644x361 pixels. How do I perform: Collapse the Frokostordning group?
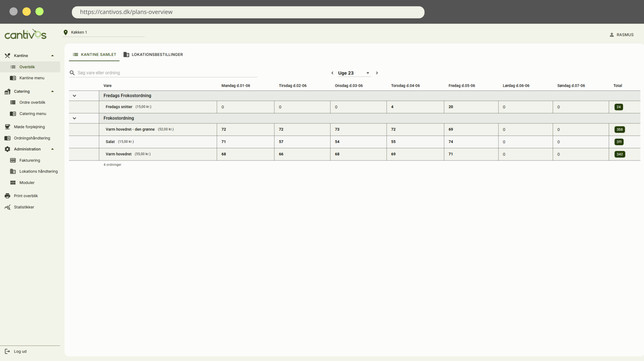pos(74,118)
